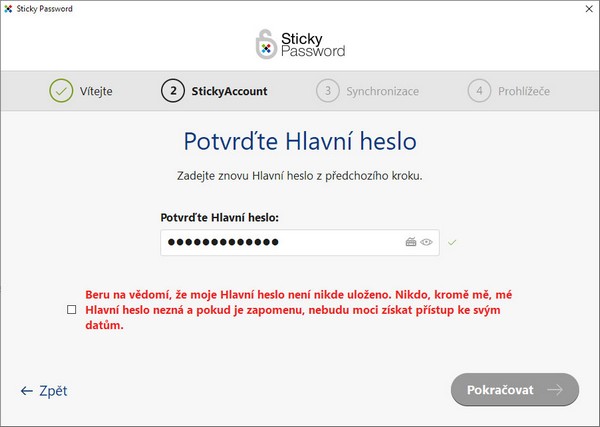
Task: Click the green check circle beside Vítejte
Action: 61,91
